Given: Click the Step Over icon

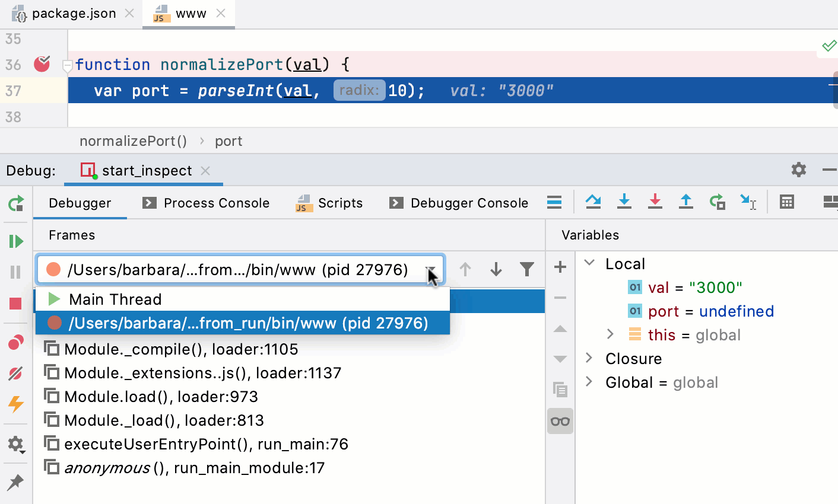Looking at the screenshot, I should click(x=593, y=202).
